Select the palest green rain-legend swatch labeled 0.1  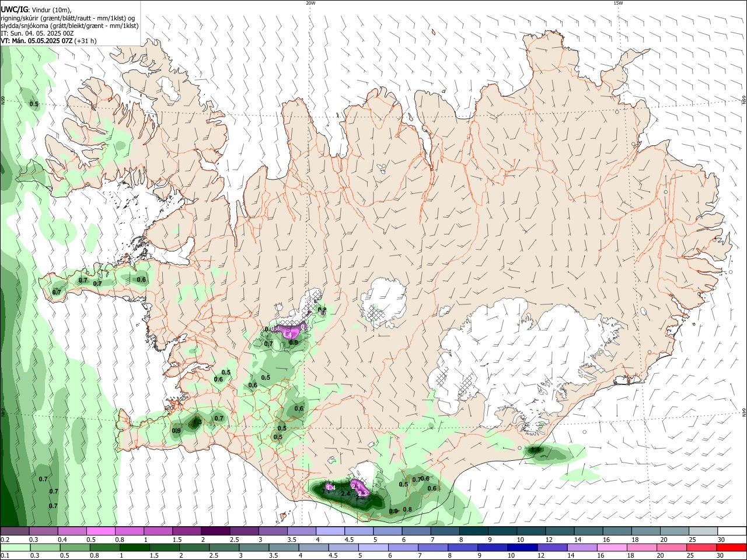16,547
